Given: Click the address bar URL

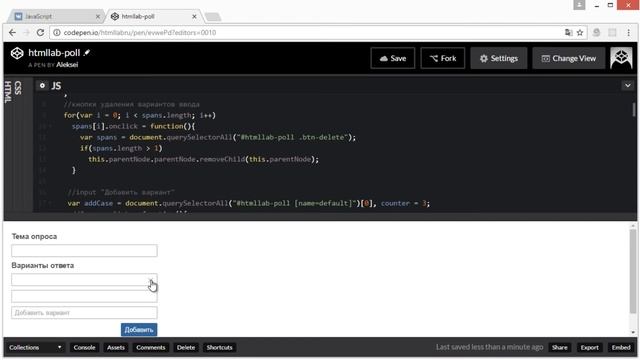Looking at the screenshot, I should (x=140, y=33).
